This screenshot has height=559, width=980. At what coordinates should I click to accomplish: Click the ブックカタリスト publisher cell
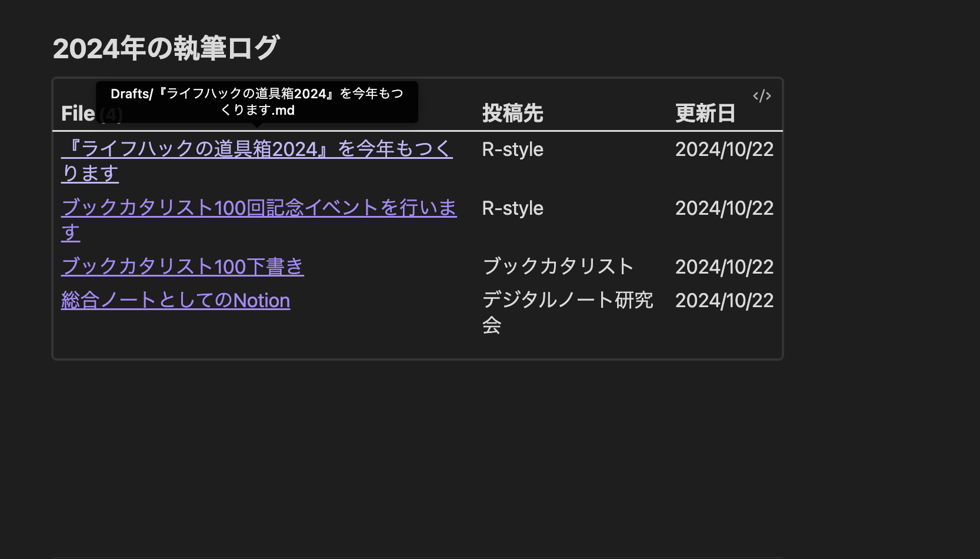(557, 267)
